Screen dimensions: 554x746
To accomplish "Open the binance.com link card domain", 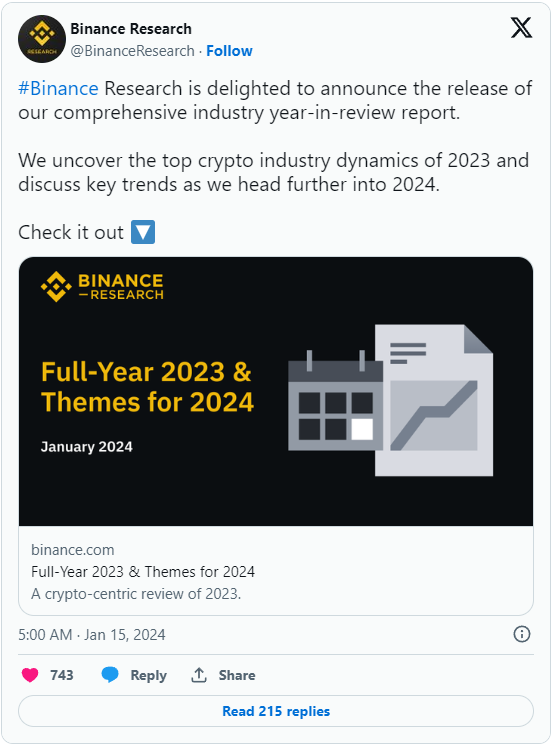I will (x=73, y=550).
